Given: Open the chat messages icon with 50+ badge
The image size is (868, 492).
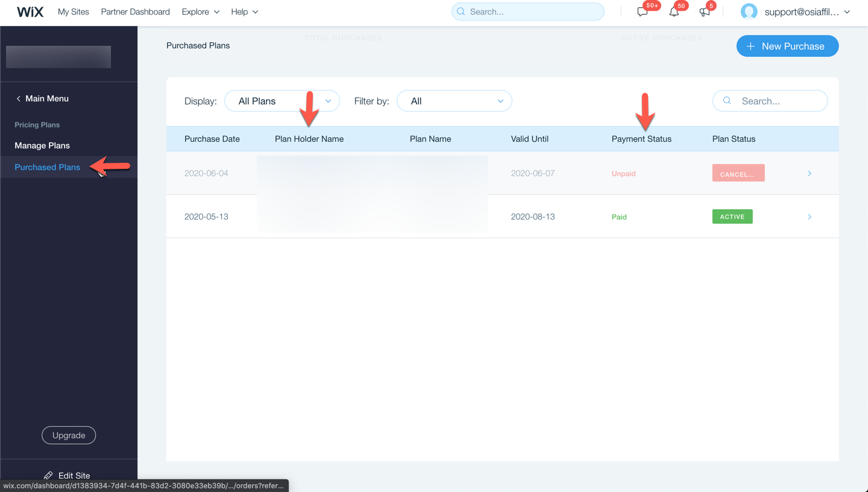Looking at the screenshot, I should pyautogui.click(x=643, y=12).
